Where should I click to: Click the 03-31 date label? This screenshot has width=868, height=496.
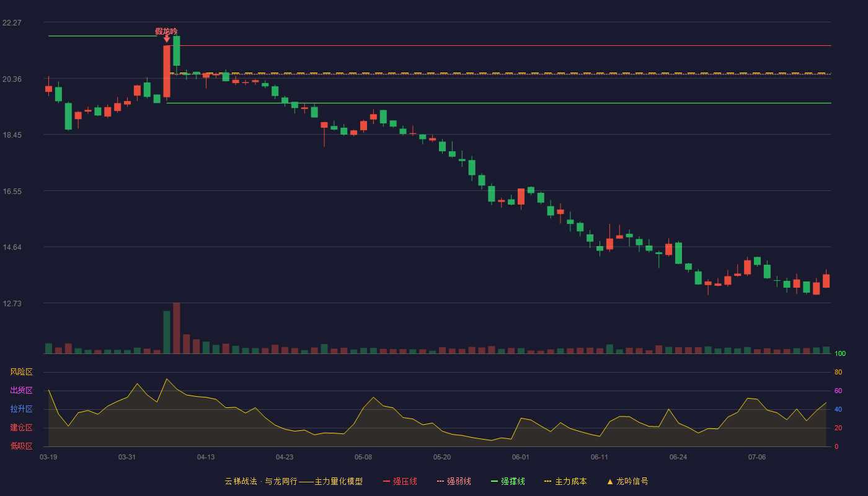coord(127,457)
